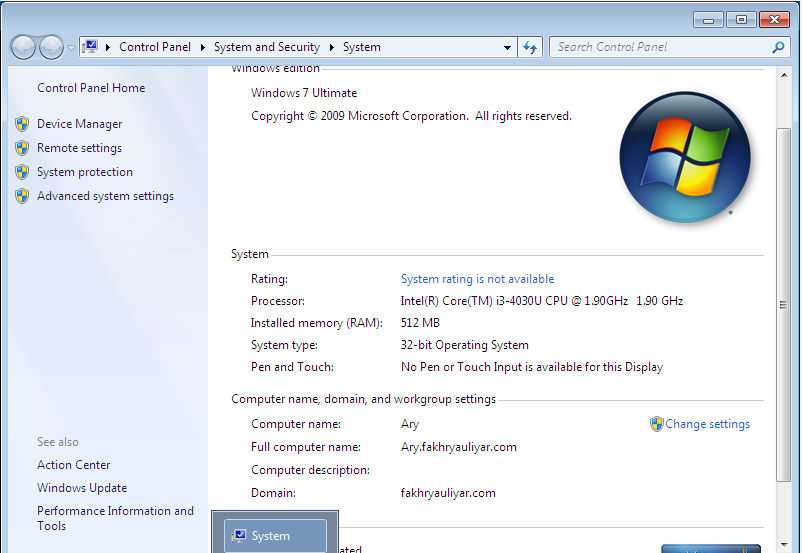This screenshot has height=553, width=802.
Task: Click the No Pen or Touch Input text
Action: click(x=531, y=367)
